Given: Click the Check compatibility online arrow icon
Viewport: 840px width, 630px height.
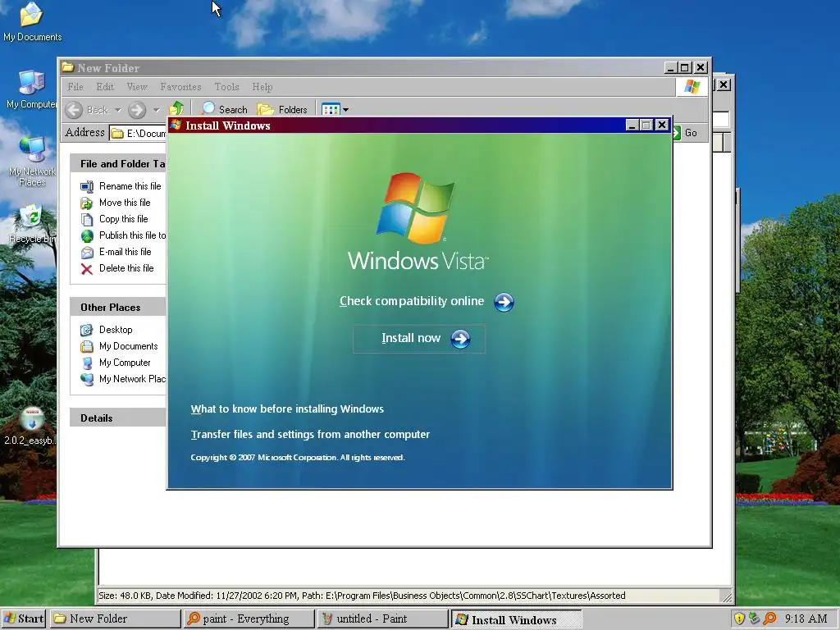Looking at the screenshot, I should [x=504, y=302].
